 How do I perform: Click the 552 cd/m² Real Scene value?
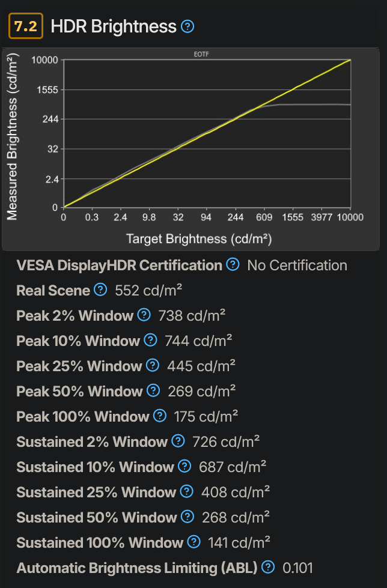click(149, 290)
